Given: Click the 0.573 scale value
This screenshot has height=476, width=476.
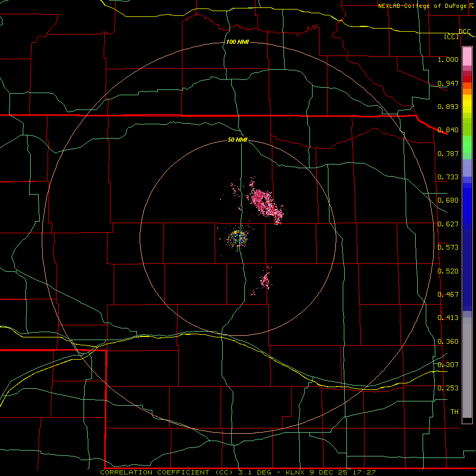Looking at the screenshot, I should (448, 248).
